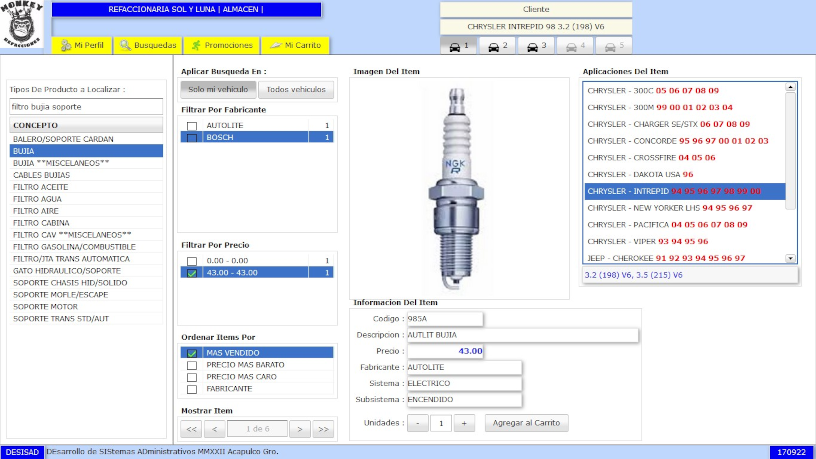Screen dimensions: 816x459
Task: Decrease units with minus button
Action: pos(417,423)
